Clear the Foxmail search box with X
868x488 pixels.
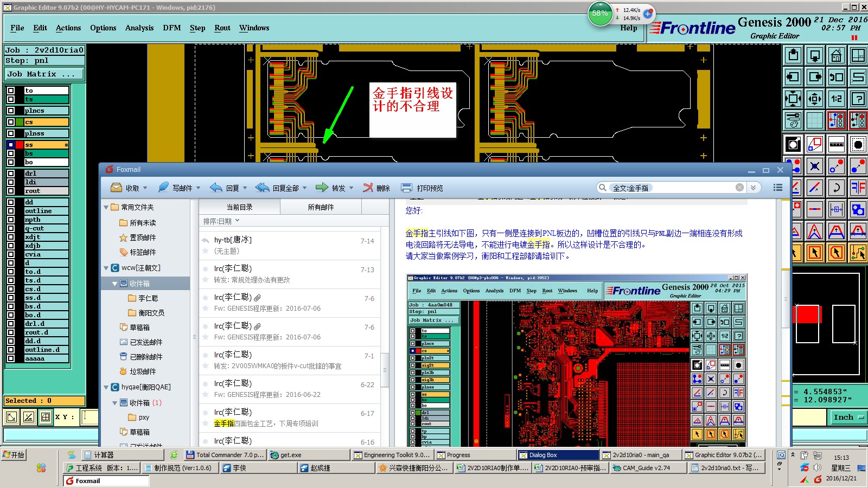click(x=739, y=188)
